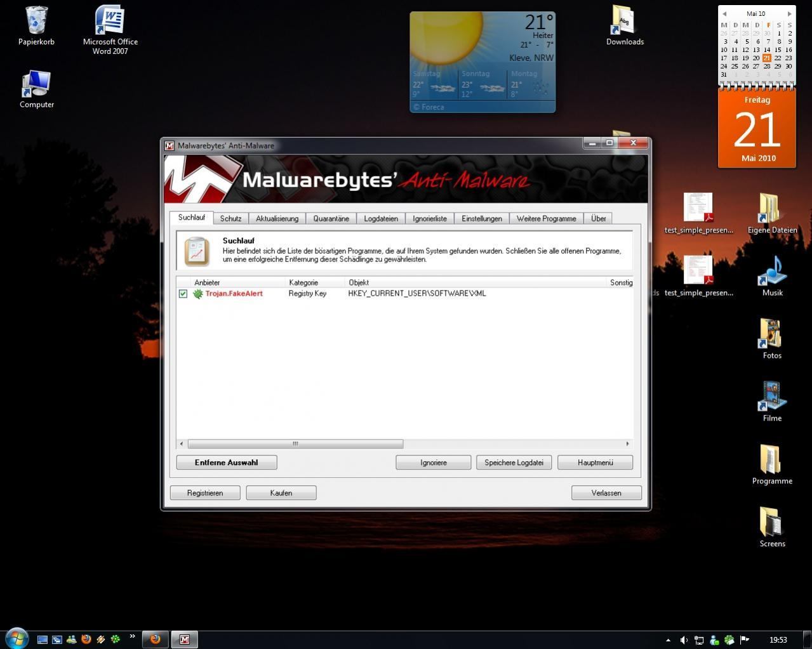
Task: Open the Weitere Programme tab
Action: pos(546,218)
